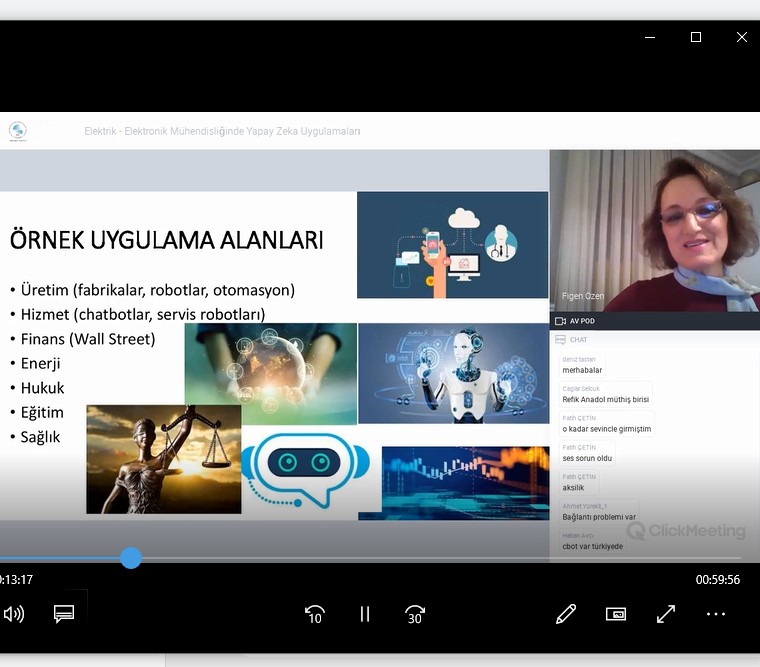Maximize the video player window

click(x=696, y=37)
